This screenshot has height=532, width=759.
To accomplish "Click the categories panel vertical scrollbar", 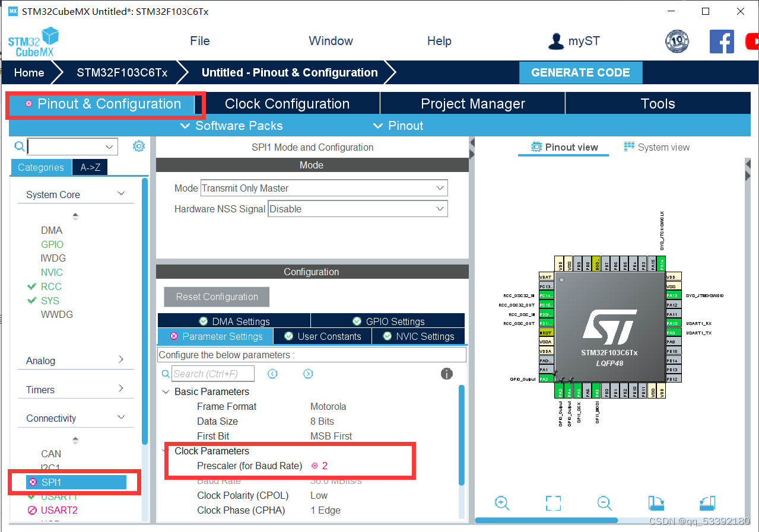I will pos(145,311).
